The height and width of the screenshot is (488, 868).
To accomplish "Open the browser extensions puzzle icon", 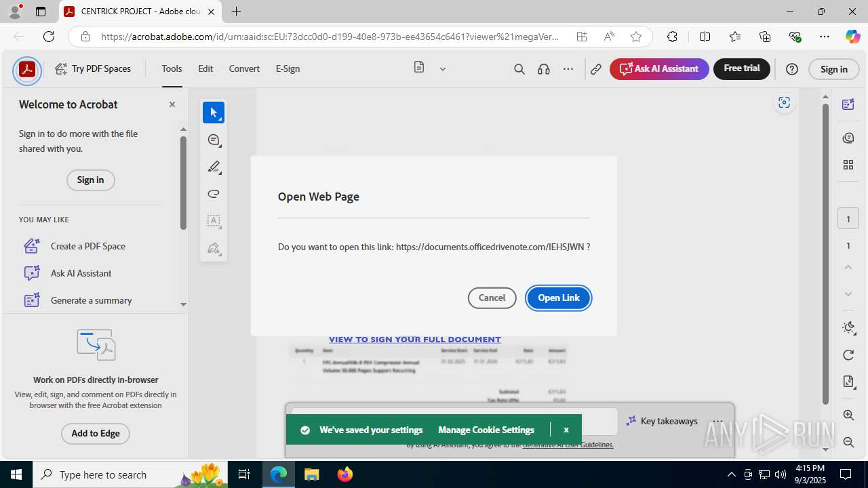I will tap(672, 37).
